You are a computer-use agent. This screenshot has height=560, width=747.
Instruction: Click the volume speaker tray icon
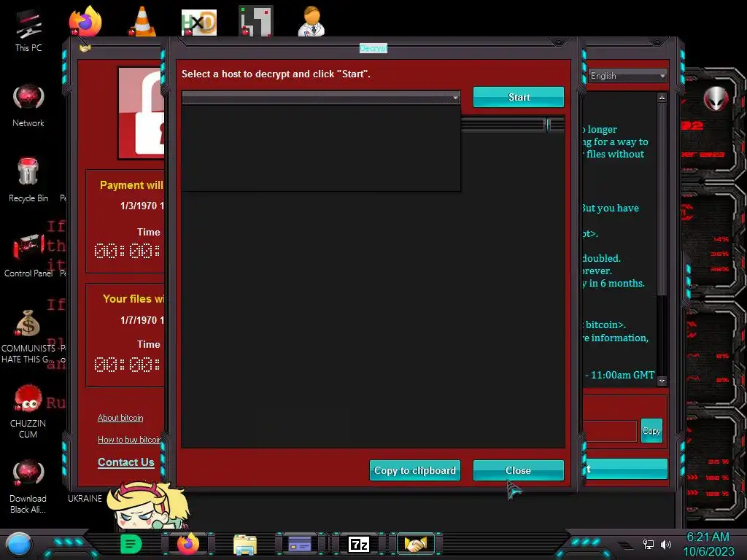point(666,544)
